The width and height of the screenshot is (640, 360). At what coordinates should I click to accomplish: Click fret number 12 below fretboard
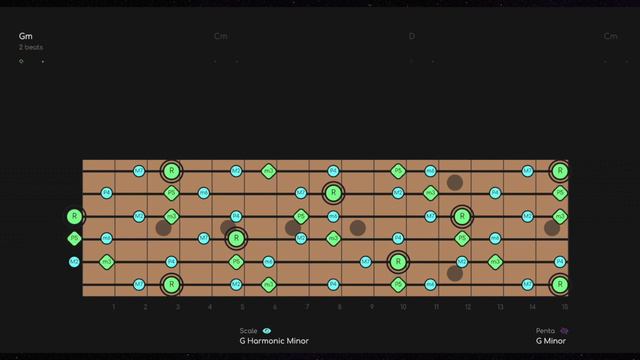click(468, 307)
